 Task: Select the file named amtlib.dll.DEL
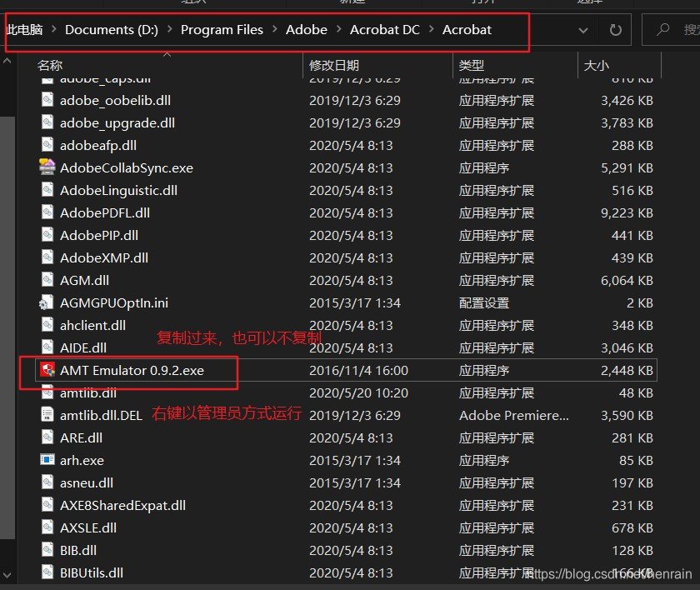[x=101, y=415]
